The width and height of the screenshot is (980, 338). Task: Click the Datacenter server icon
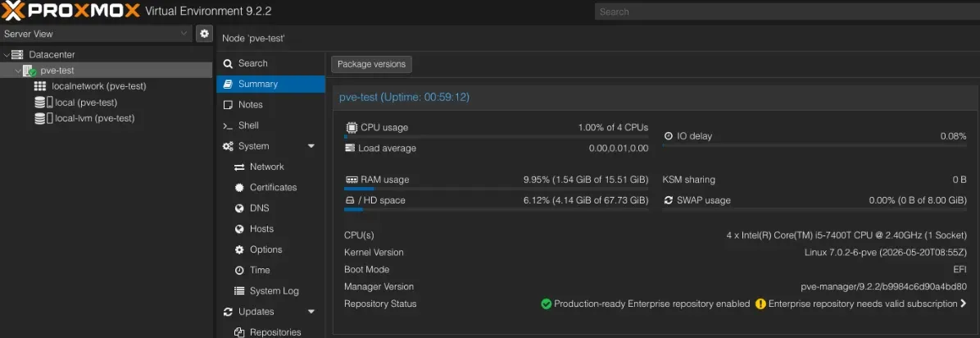click(17, 55)
